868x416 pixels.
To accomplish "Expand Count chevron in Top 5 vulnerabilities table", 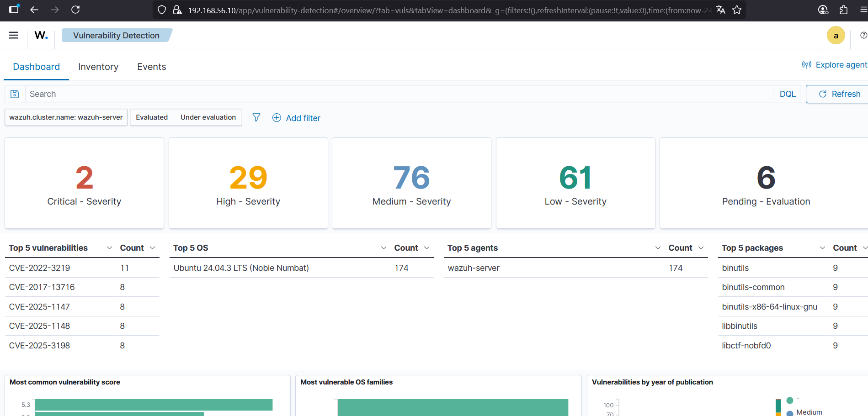I will (x=153, y=248).
